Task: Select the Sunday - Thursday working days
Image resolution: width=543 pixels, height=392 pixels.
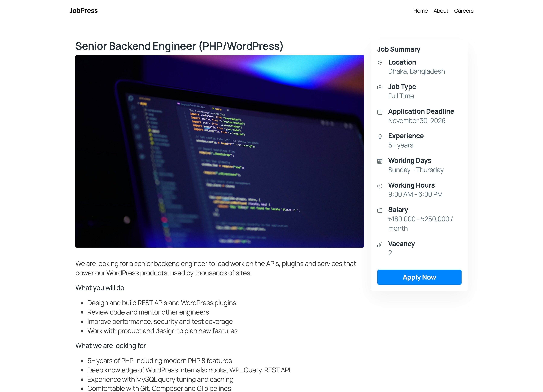Action: click(x=416, y=170)
